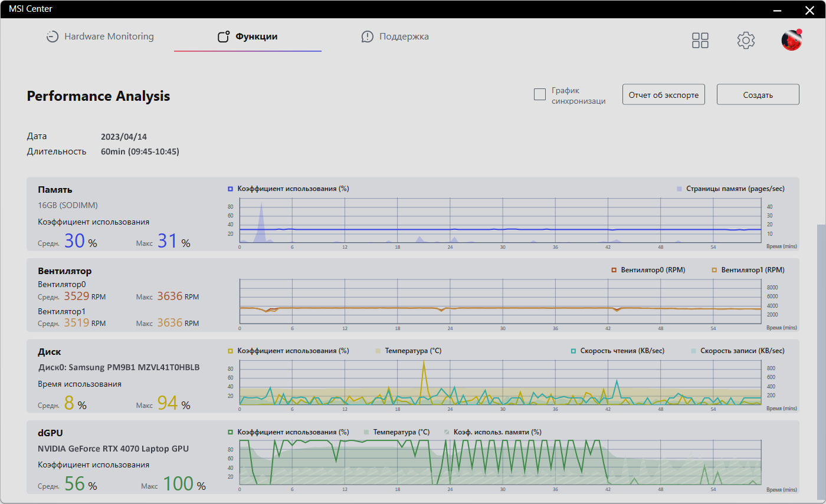826x504 pixels.
Task: Open settings gear icon
Action: pos(746,40)
